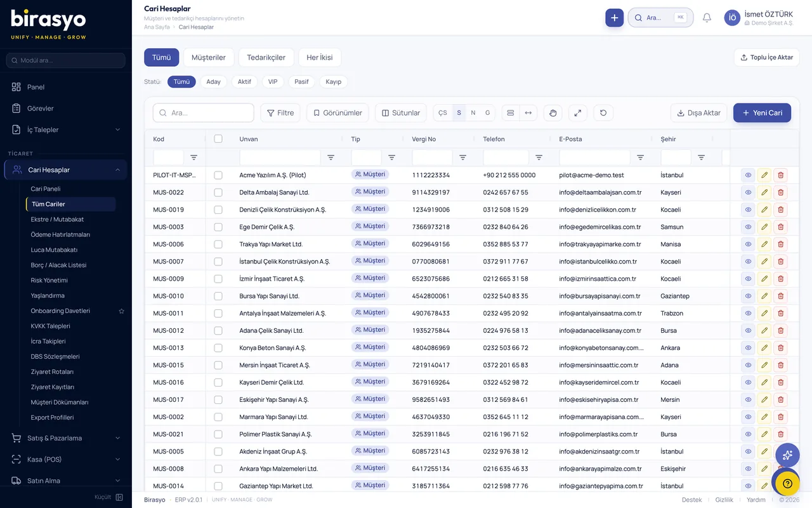Click the Küçült sidebar collapse icon
Viewport: 812px width, 508px height.
(119, 497)
